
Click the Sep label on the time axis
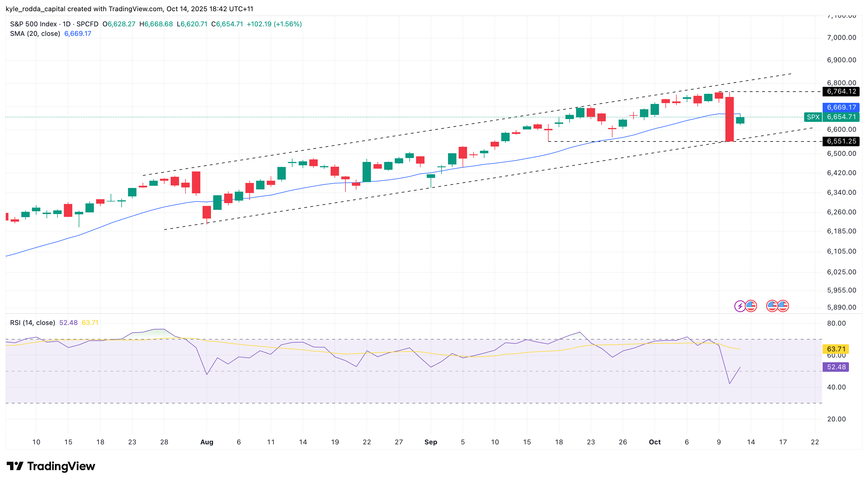431,442
